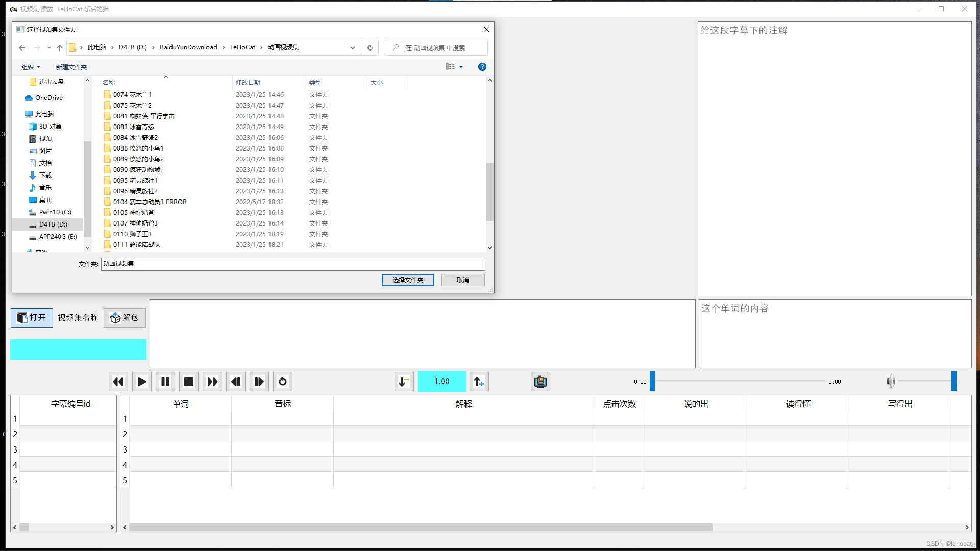The width and height of the screenshot is (980, 551).
Task: Click the file list scrollbar down arrow
Action: [489, 248]
